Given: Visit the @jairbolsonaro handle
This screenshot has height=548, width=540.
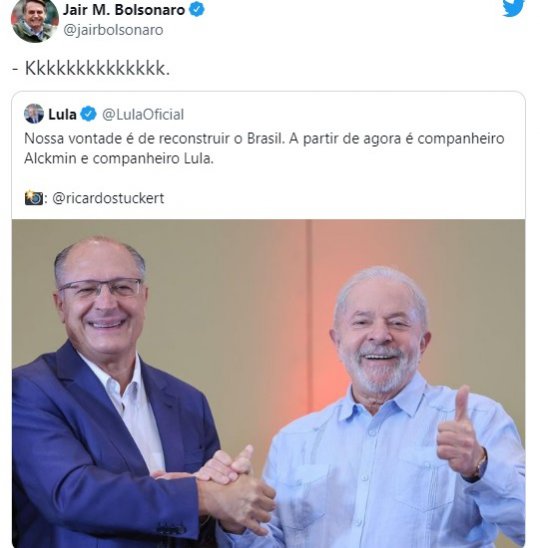Looking at the screenshot, I should click(x=113, y=30).
